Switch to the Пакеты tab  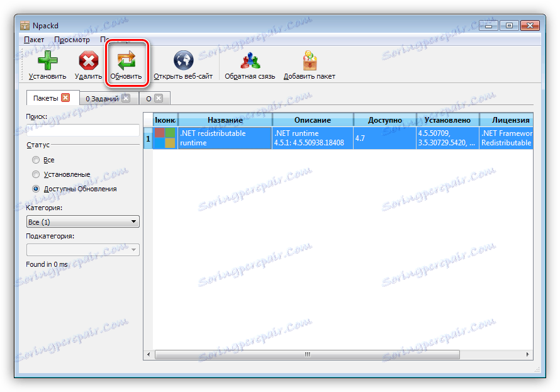[x=46, y=98]
